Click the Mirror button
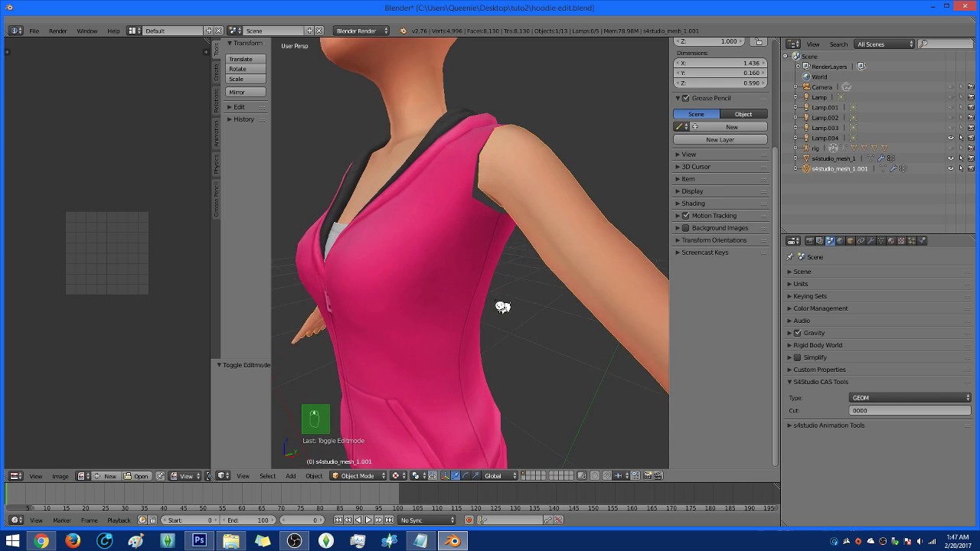980x551 pixels. [246, 92]
